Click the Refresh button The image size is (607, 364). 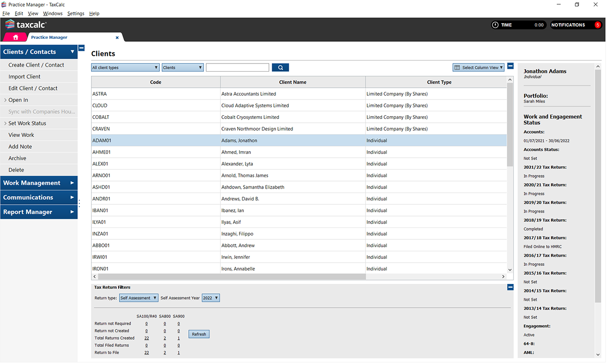(199, 334)
